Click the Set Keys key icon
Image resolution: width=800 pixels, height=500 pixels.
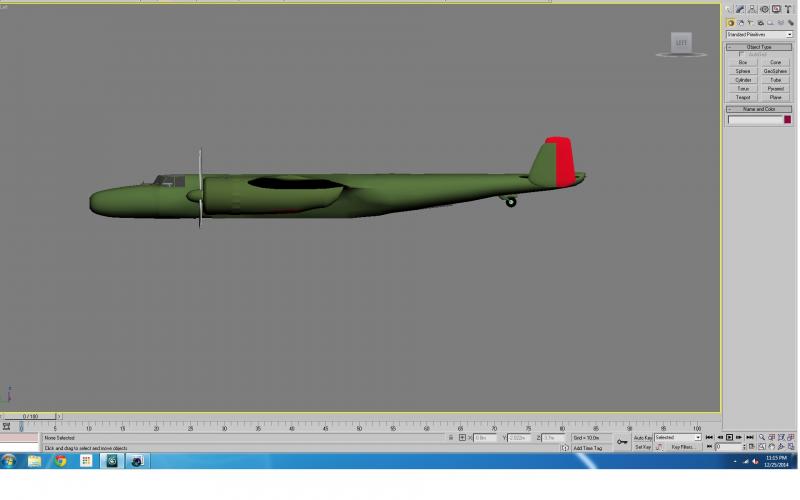pos(622,442)
